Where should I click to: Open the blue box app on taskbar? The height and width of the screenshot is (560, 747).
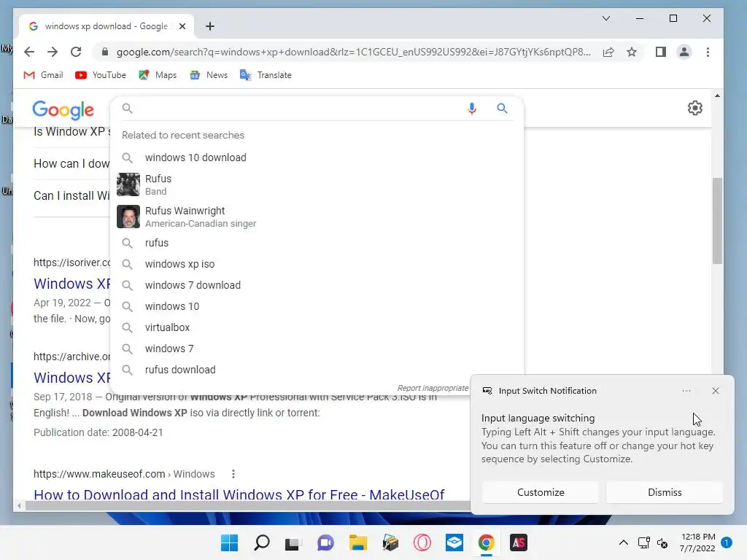coord(454,542)
